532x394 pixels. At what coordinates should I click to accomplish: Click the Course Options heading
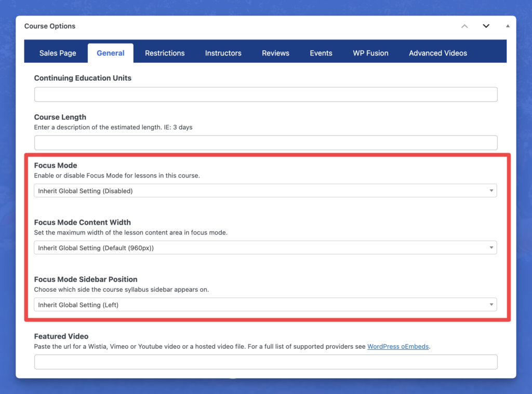50,26
